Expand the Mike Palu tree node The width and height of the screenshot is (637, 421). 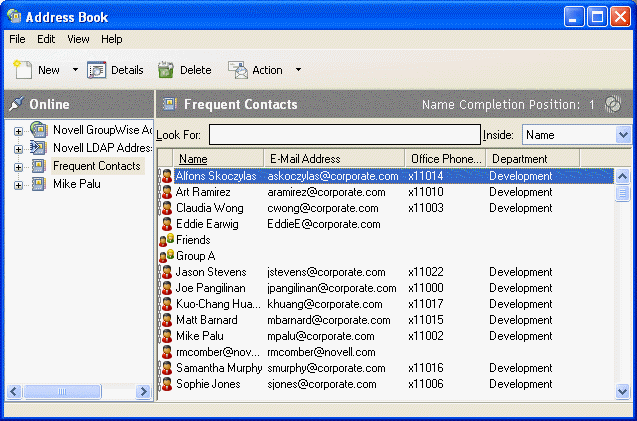(x=18, y=185)
